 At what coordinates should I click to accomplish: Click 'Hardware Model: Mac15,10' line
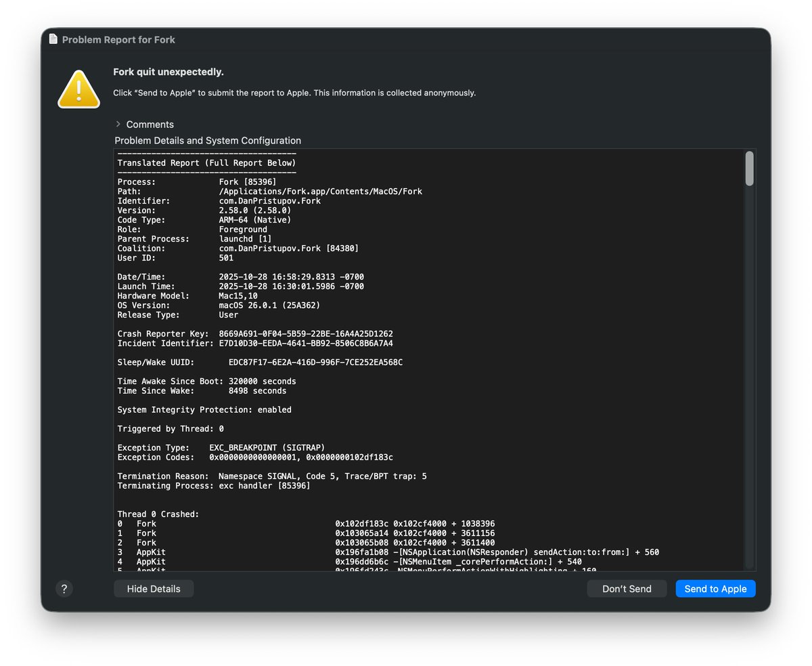click(x=187, y=296)
